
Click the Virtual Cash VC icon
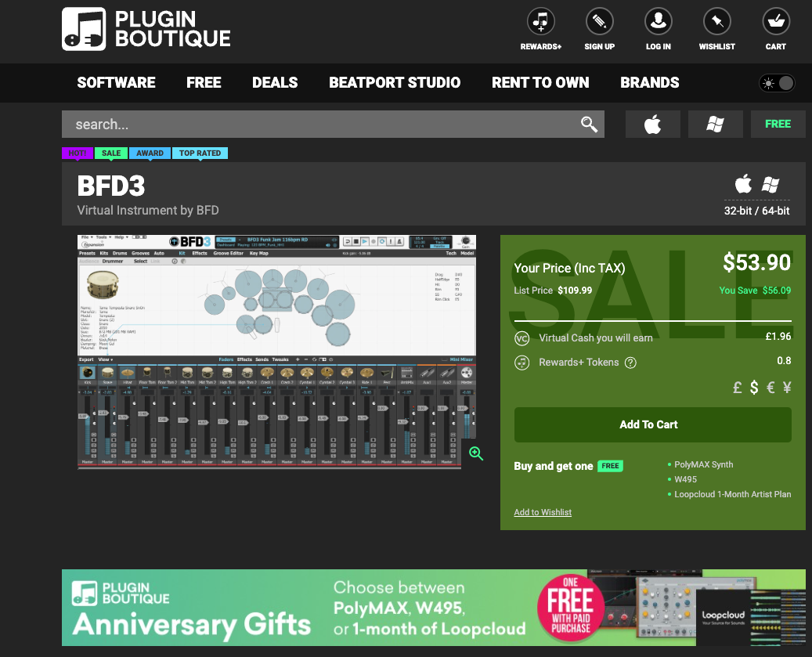click(521, 338)
